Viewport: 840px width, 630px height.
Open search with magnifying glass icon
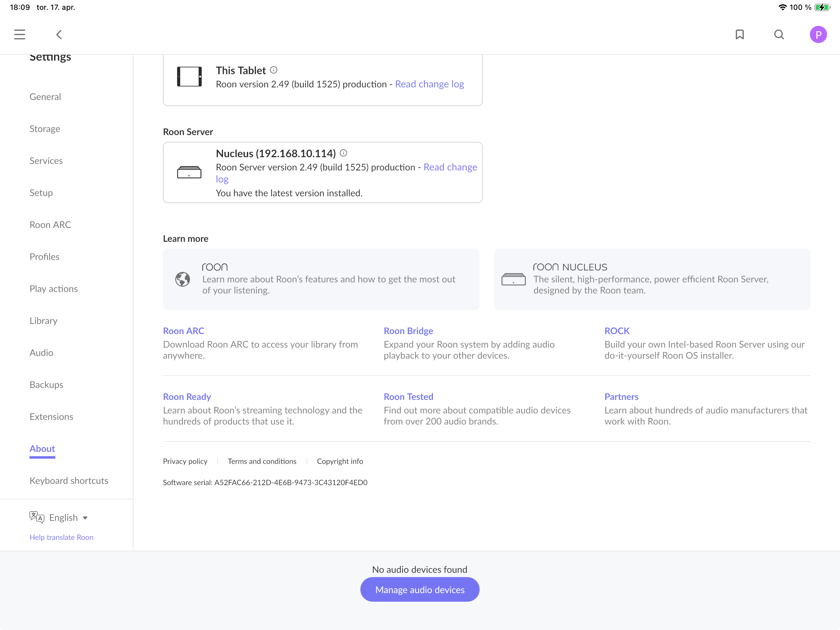click(779, 34)
